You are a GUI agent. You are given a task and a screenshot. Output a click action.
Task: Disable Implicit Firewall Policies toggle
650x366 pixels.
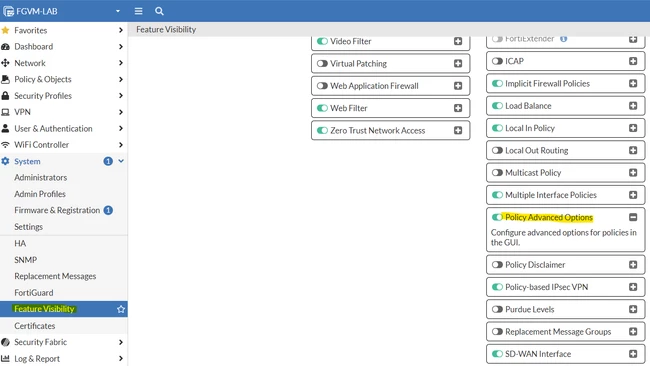tap(497, 83)
